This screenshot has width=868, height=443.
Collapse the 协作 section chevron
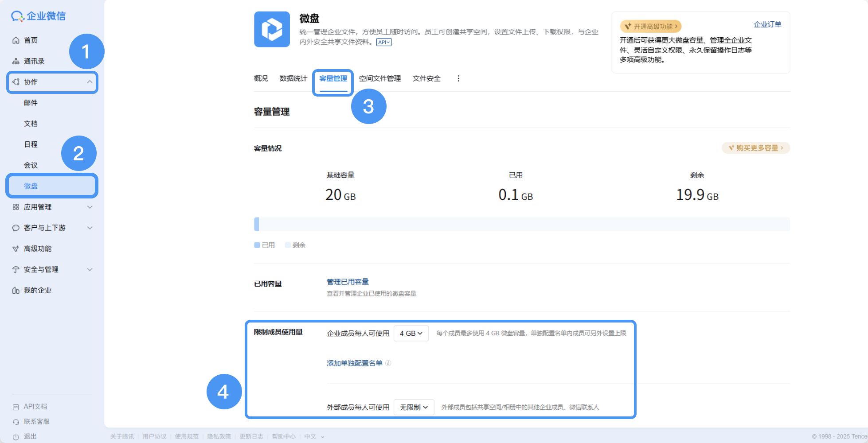click(90, 82)
